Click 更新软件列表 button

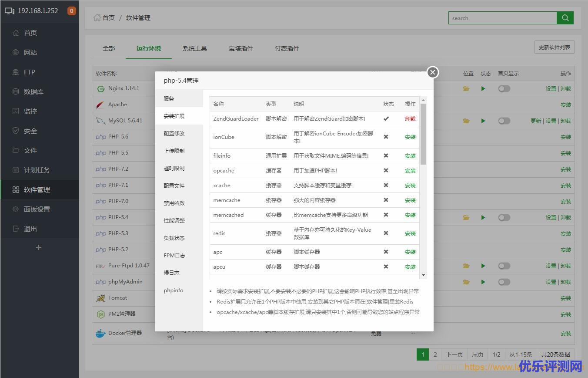click(555, 47)
